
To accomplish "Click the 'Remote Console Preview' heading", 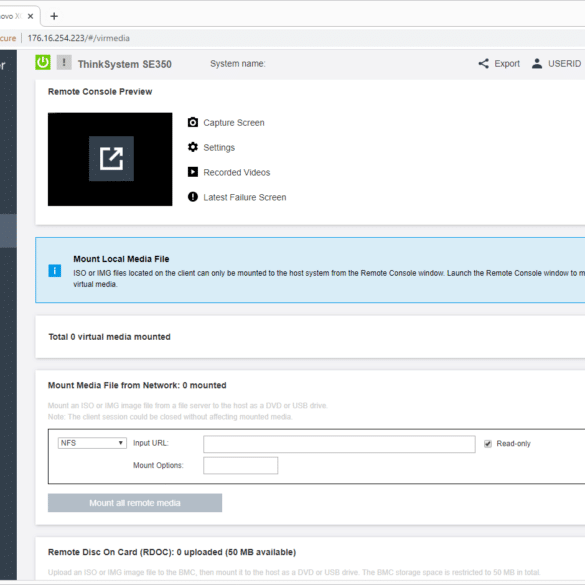I will click(100, 92).
